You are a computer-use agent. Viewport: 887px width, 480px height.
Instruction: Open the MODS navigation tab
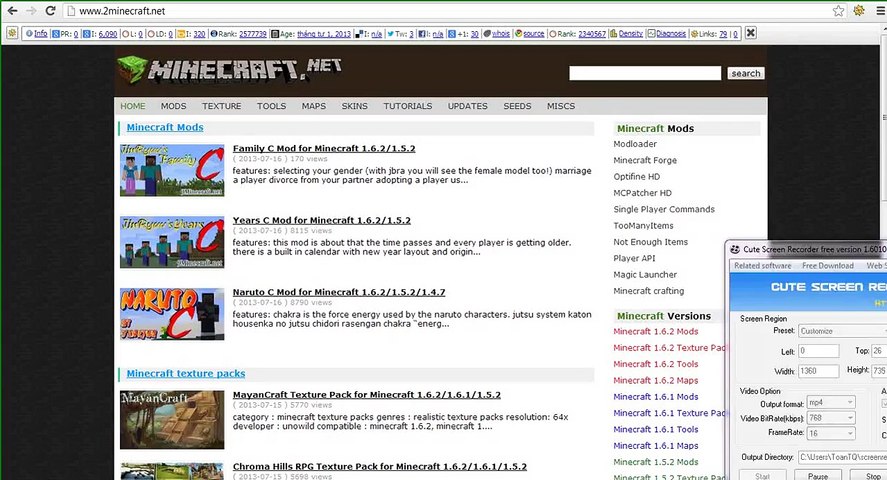173,106
